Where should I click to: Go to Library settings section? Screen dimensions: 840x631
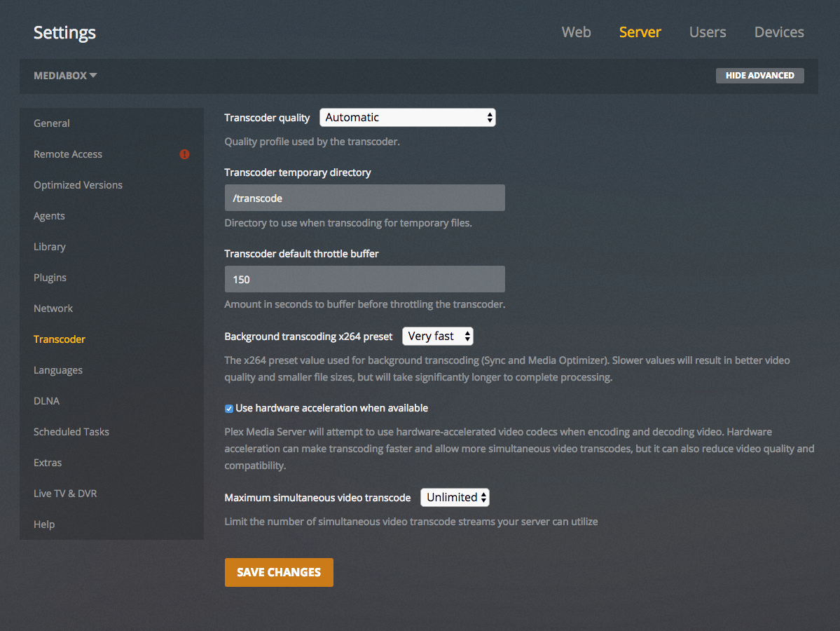pyautogui.click(x=50, y=247)
